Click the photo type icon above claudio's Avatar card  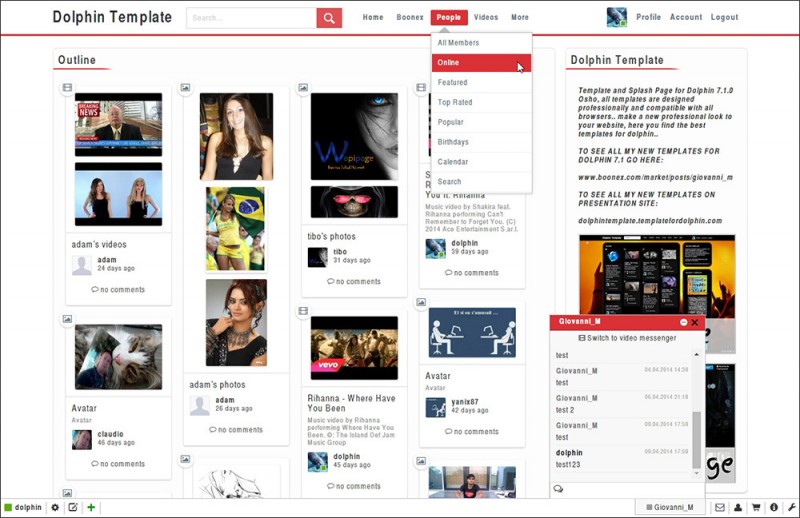[67, 319]
